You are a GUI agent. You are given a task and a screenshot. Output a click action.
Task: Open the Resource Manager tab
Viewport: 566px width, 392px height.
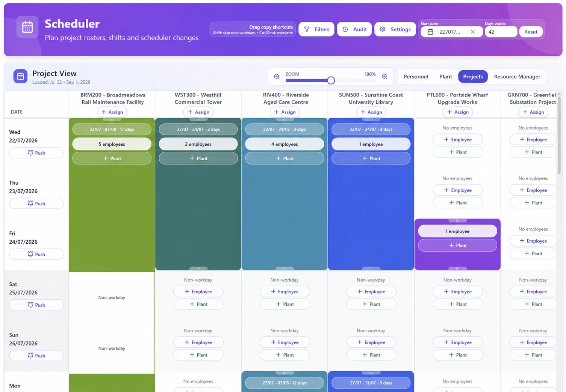pos(517,77)
